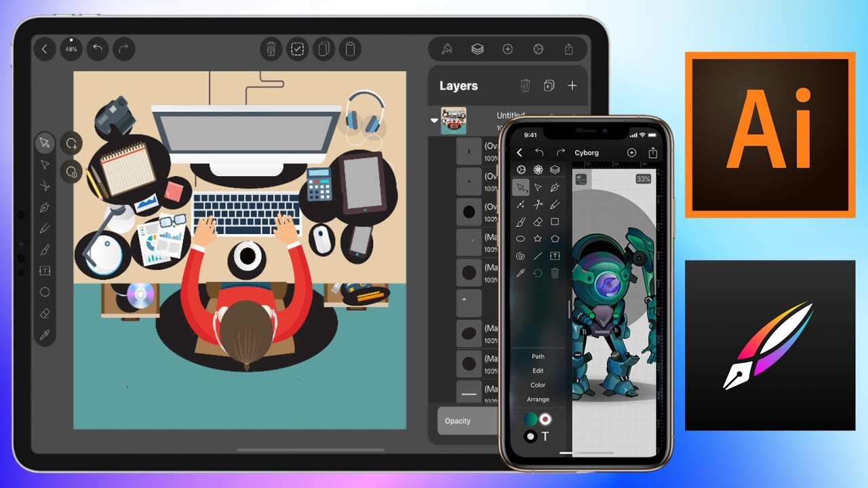Click the trash icon in top toolbar
Viewport: 868px width, 488px height.
[x=271, y=49]
